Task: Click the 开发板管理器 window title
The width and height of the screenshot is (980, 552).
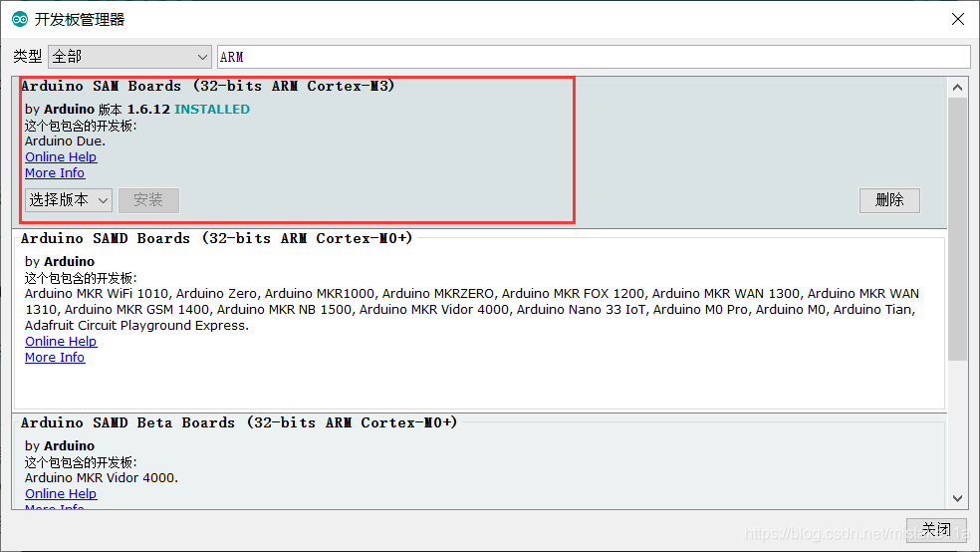Action: (x=80, y=19)
